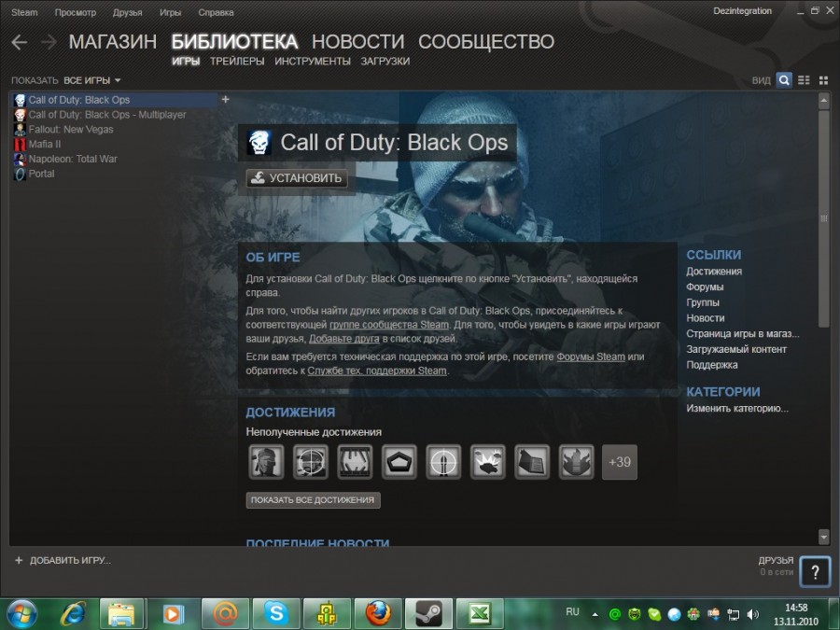840x630 pixels.
Task: Go to the СООБЩЕСТВО section
Action: pyautogui.click(x=486, y=42)
